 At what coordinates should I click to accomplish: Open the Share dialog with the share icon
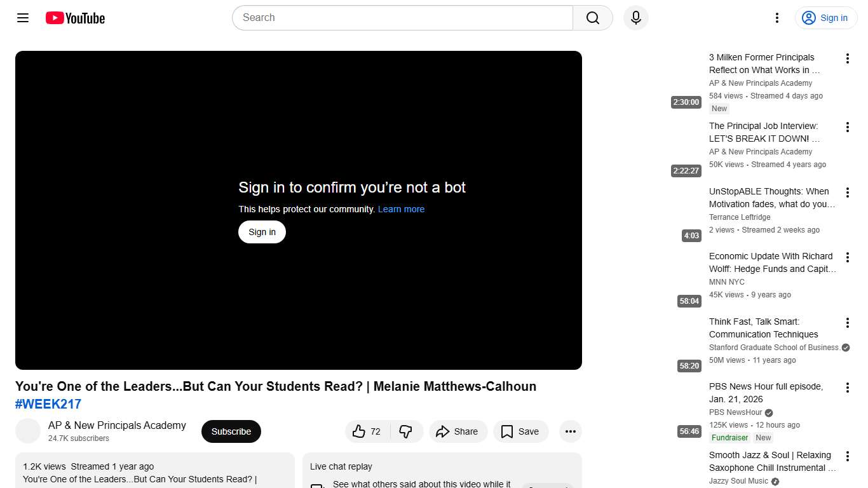click(x=458, y=431)
